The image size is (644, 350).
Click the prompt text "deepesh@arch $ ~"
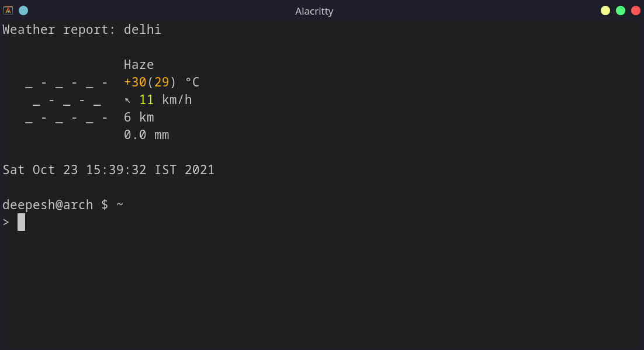(x=63, y=205)
